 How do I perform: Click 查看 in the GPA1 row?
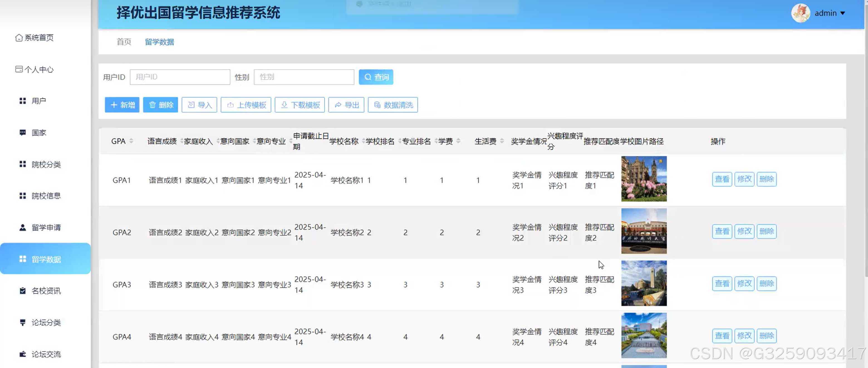pyautogui.click(x=722, y=179)
